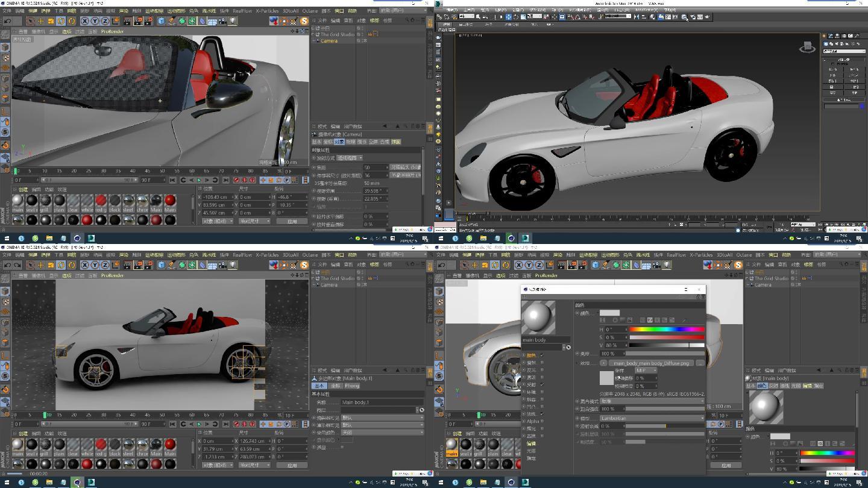This screenshot has height=488, width=868.
Task: Select Live Selection tool in top-left Cinema 4D
Action: coord(31,21)
